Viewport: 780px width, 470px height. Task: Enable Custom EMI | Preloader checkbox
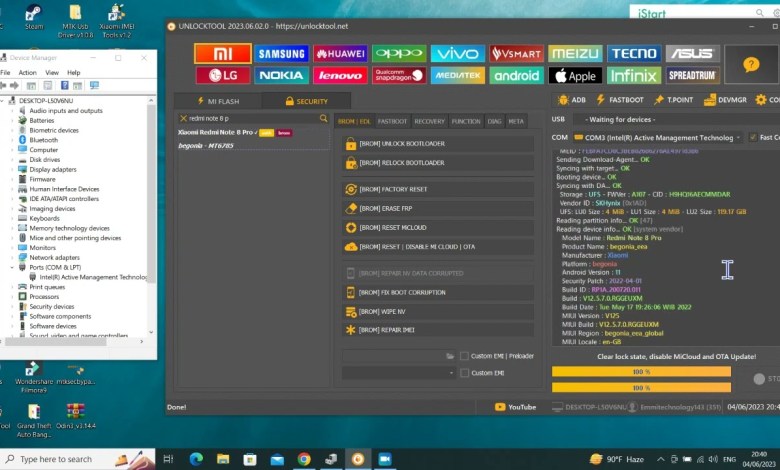pos(464,356)
